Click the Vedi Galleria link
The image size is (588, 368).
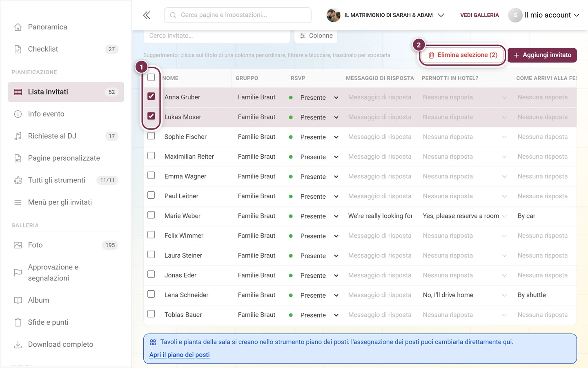click(x=479, y=15)
